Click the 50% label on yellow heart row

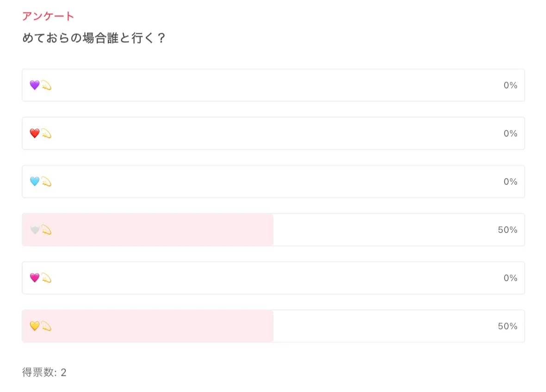[x=508, y=326]
